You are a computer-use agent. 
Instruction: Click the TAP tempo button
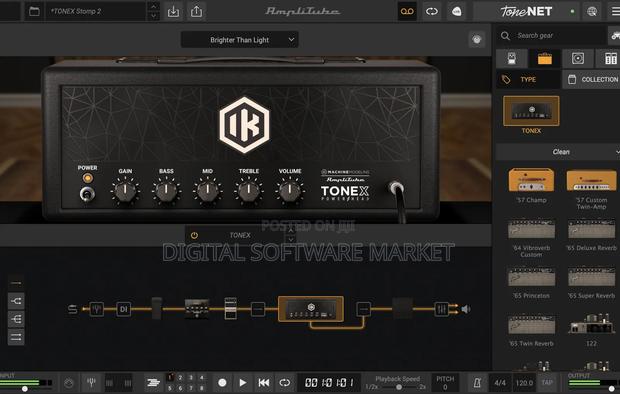tap(547, 383)
